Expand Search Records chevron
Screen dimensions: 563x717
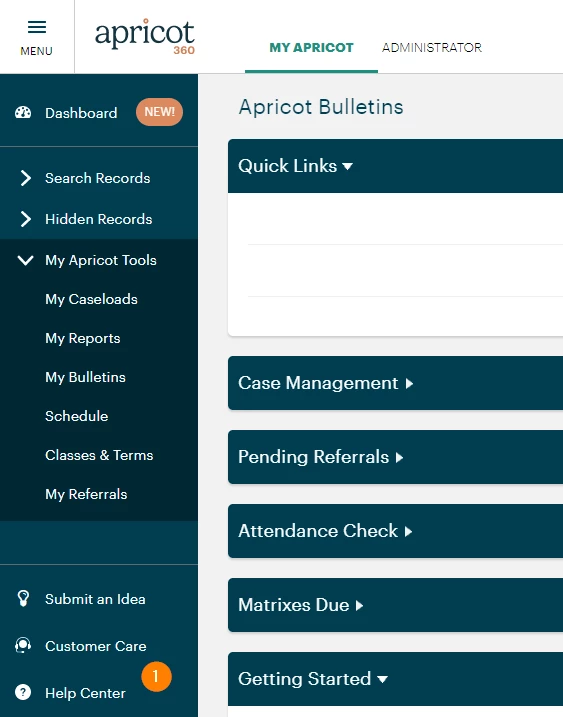(x=26, y=178)
